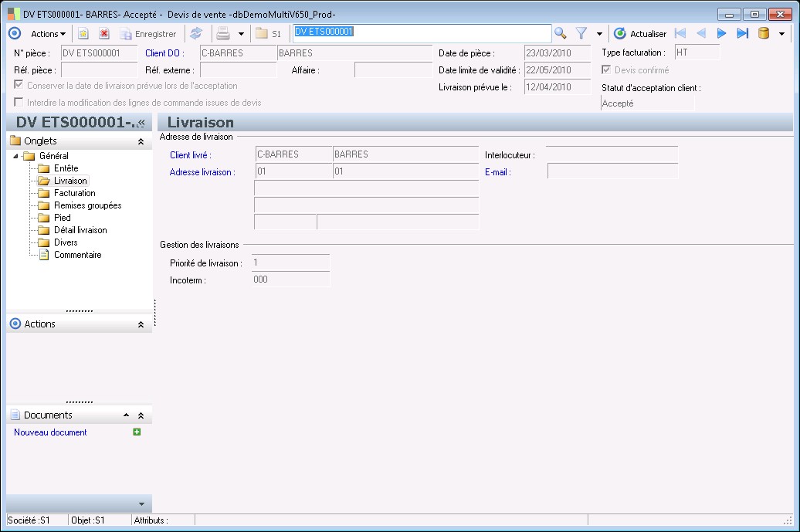Click the filter funnel icon
The height and width of the screenshot is (532, 800).
[581, 33]
